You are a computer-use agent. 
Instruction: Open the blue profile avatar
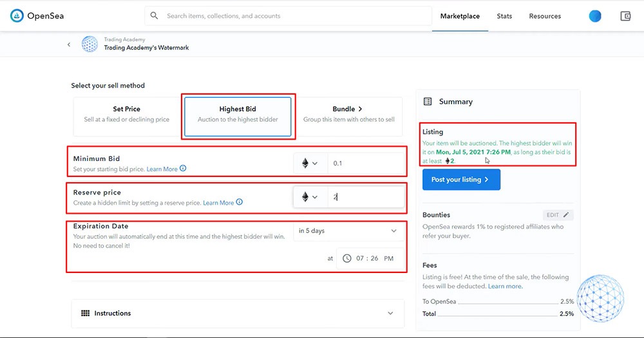pos(595,16)
